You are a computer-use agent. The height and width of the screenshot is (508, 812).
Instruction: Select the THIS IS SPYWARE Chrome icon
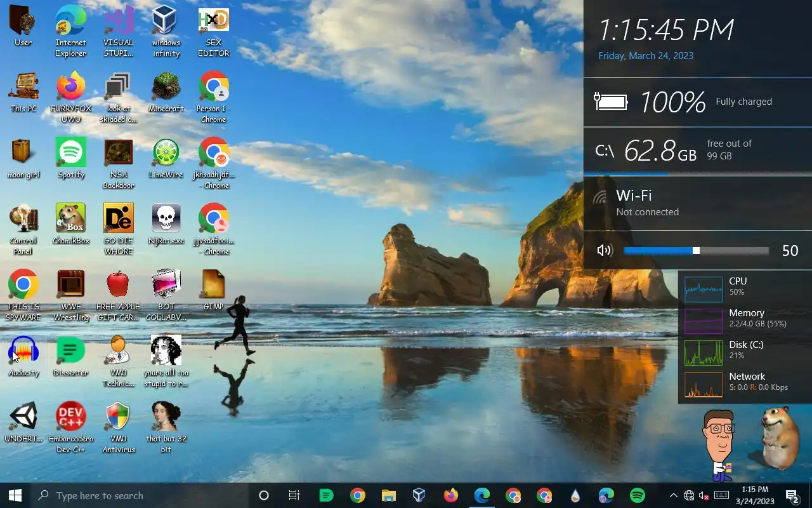(x=23, y=295)
